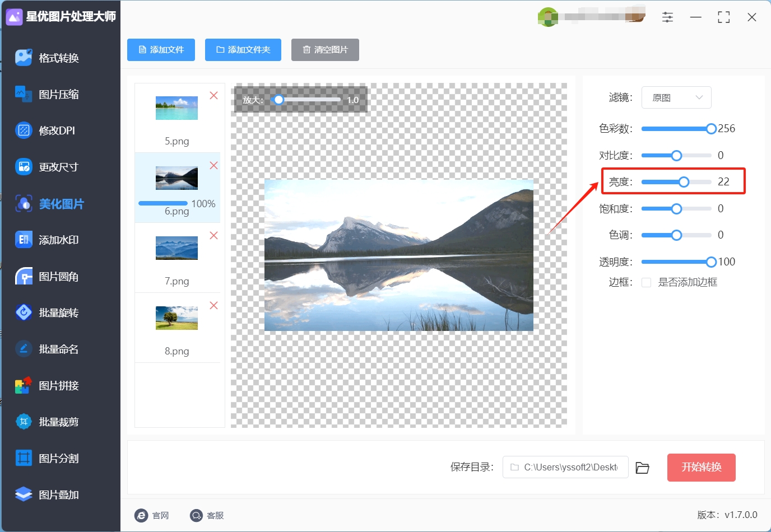The image size is (771, 532).
Task: Select the 图片圆角 rounded corner icon
Action: tap(24, 276)
